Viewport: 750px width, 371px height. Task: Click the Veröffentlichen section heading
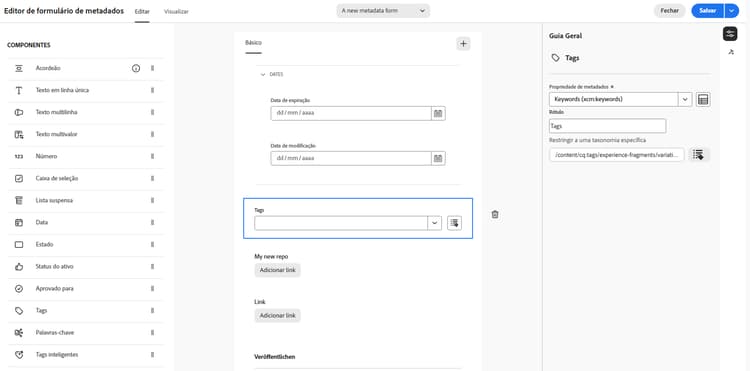point(275,357)
